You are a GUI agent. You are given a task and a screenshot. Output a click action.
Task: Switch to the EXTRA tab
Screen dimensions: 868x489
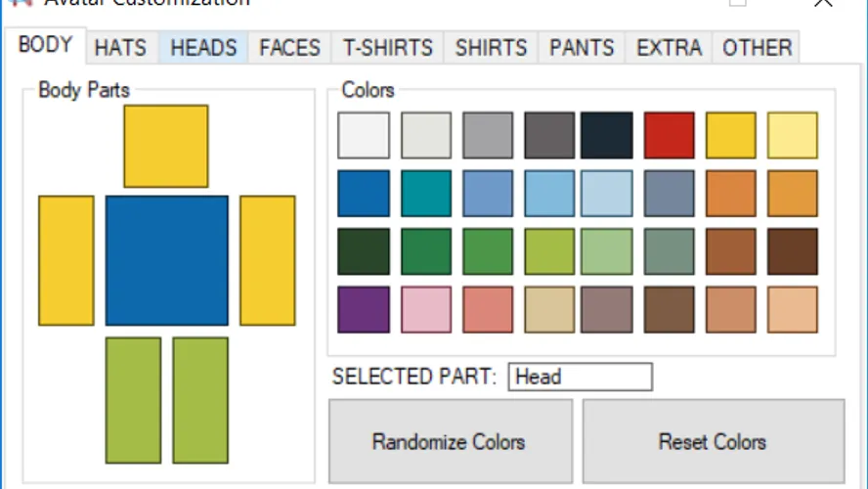669,48
